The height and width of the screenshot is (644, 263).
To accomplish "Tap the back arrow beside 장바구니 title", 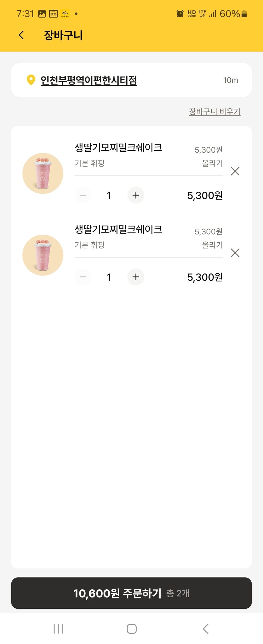I will (21, 35).
